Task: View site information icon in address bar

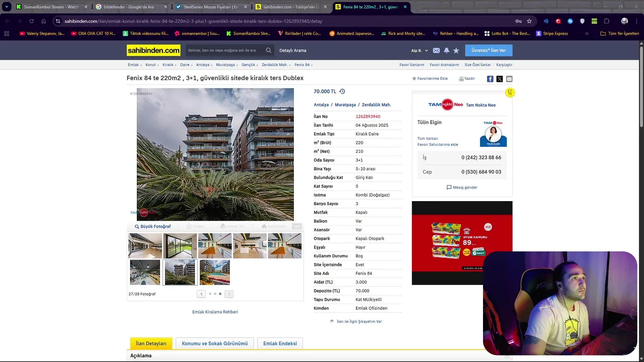Action: (x=58, y=21)
